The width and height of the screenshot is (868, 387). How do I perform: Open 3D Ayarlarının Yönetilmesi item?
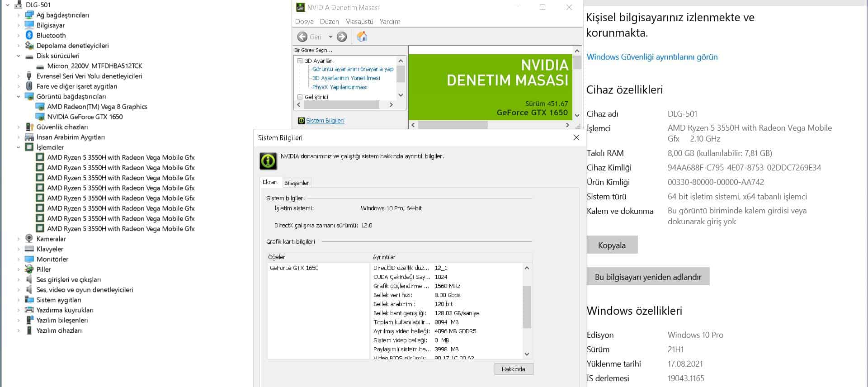[x=346, y=78]
